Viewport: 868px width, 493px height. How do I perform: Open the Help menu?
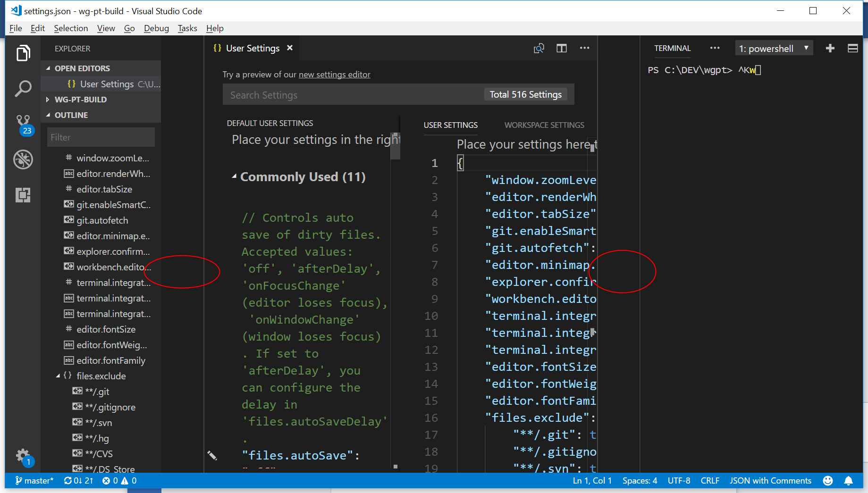click(x=215, y=28)
